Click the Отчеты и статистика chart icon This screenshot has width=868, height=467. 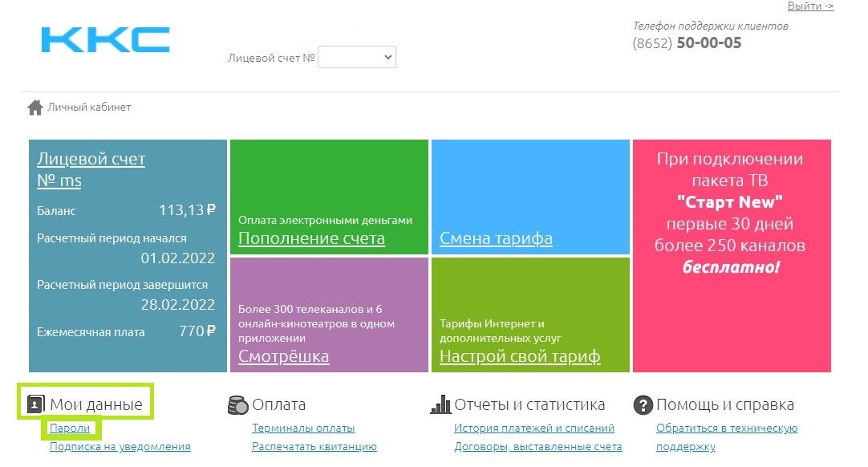coord(440,405)
